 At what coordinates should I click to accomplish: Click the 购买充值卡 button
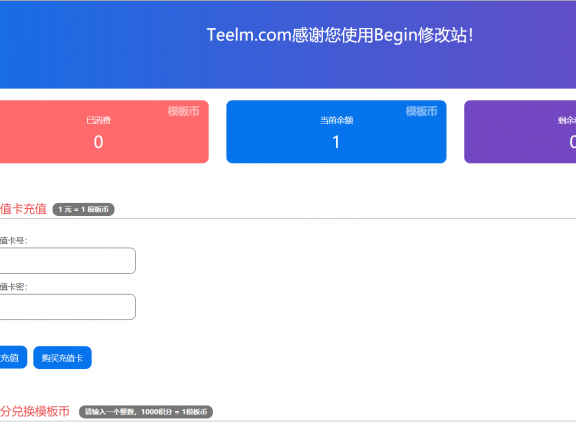pyautogui.click(x=62, y=357)
